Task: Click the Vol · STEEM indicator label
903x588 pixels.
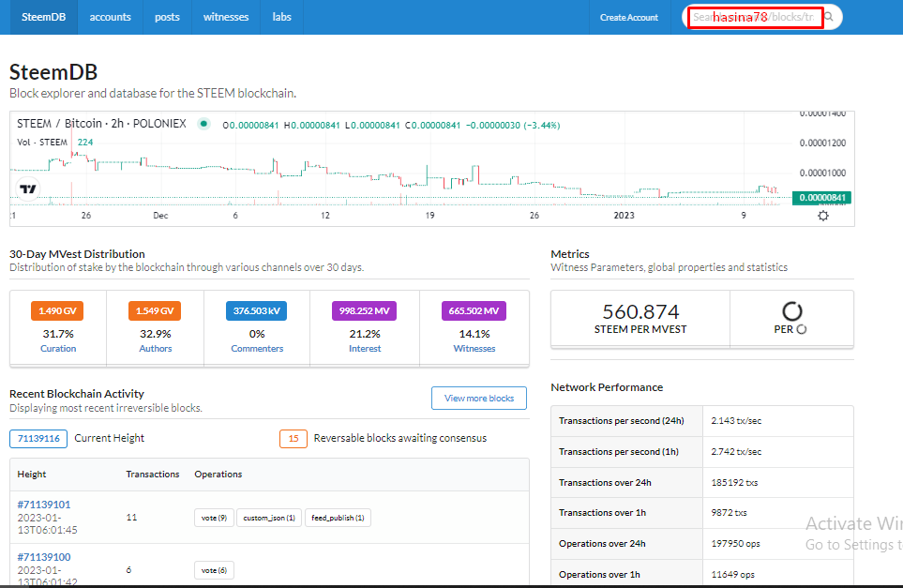Action: tap(42, 143)
